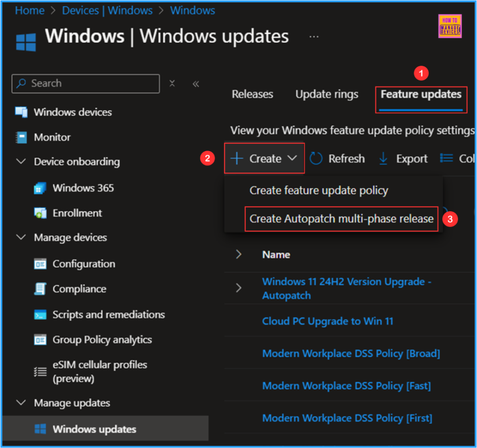
Task: Click the search magnifier icon
Action: [21, 83]
